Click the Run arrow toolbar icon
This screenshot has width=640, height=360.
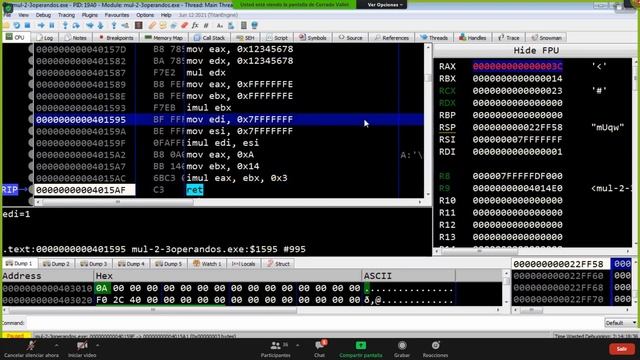point(41,25)
